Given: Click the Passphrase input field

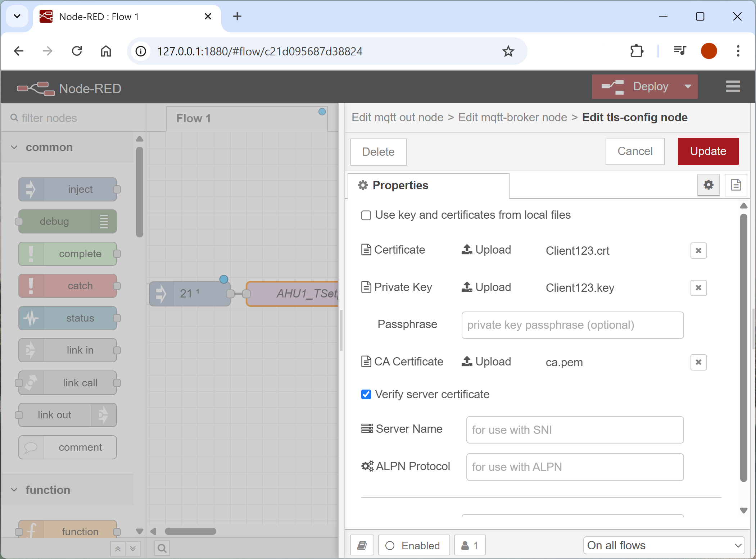Looking at the screenshot, I should 572,325.
